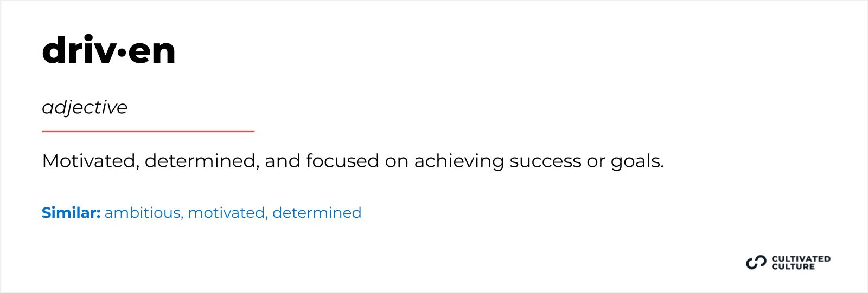868x293 pixels.
Task: Click the bold 'Similar:' label
Action: [x=71, y=213]
